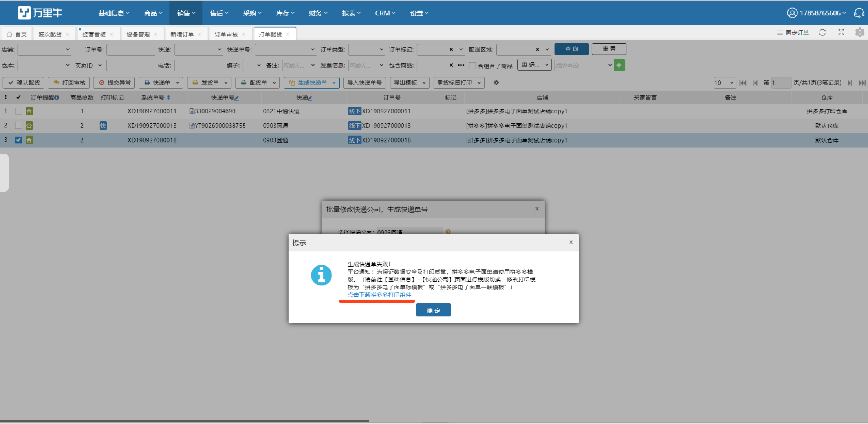The image size is (868, 424).
Task: Check the row 2 order checkbox
Action: [x=18, y=126]
